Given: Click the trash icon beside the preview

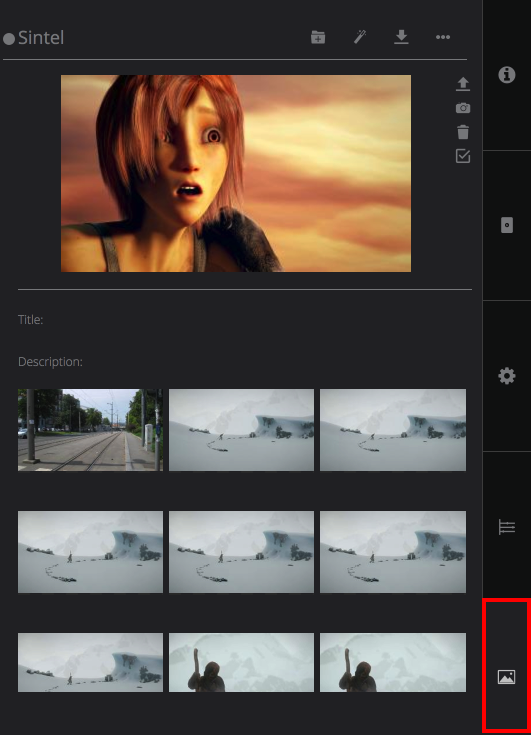Looking at the screenshot, I should 463,132.
